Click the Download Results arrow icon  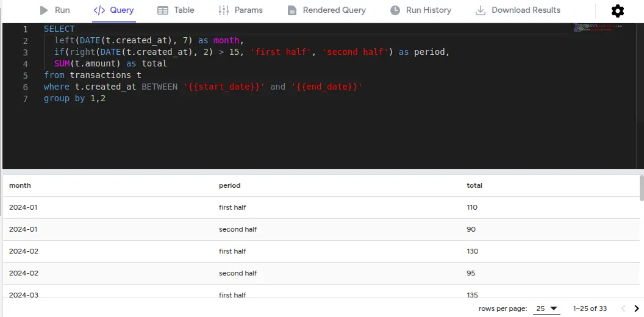(x=480, y=11)
